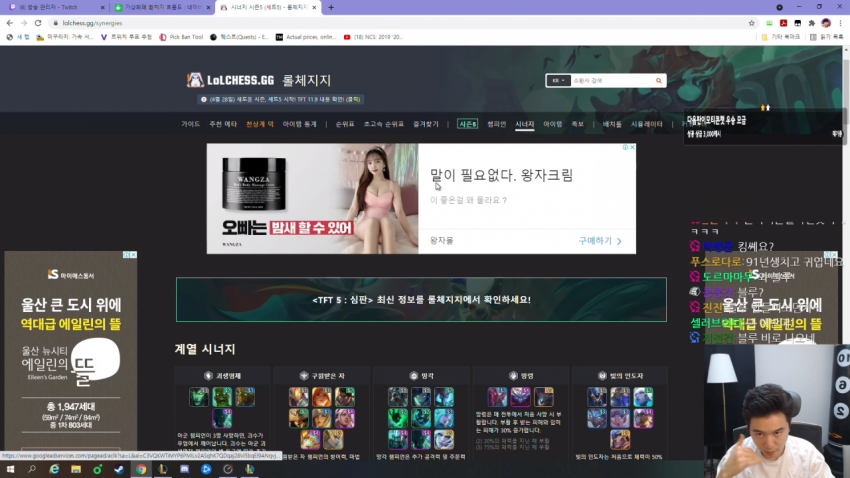Image resolution: width=850 pixels, height=478 pixels.
Task: Open File Explorer from the taskbar
Action: tap(76, 469)
